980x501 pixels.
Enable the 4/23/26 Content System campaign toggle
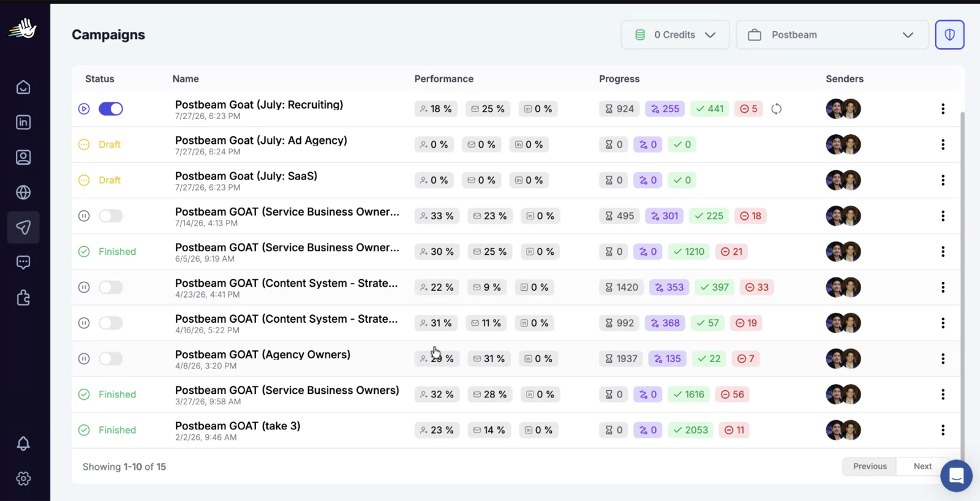(x=111, y=287)
